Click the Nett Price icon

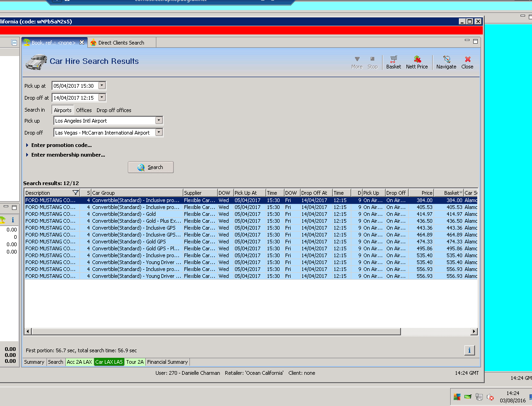pos(417,62)
